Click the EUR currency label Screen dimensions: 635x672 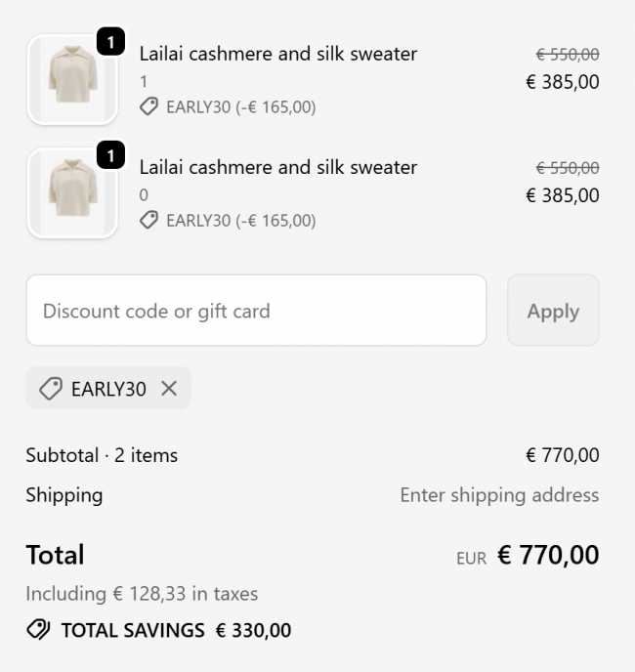(471, 559)
